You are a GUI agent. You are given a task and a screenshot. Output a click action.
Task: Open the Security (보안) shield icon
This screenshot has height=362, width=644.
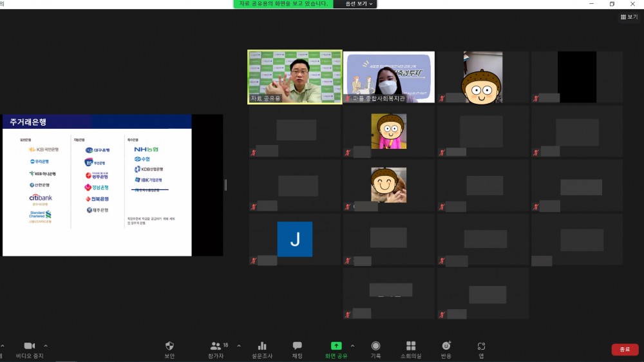coord(169,346)
